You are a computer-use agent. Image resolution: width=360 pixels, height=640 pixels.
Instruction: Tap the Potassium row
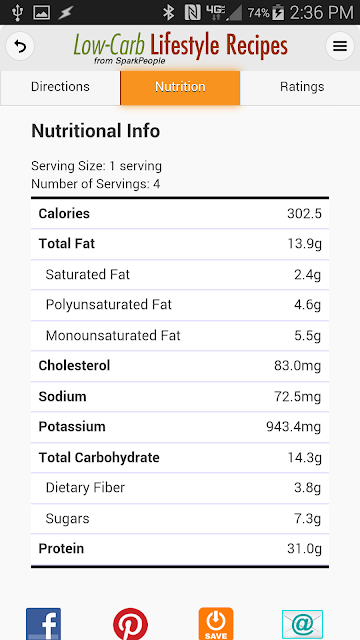(180, 427)
